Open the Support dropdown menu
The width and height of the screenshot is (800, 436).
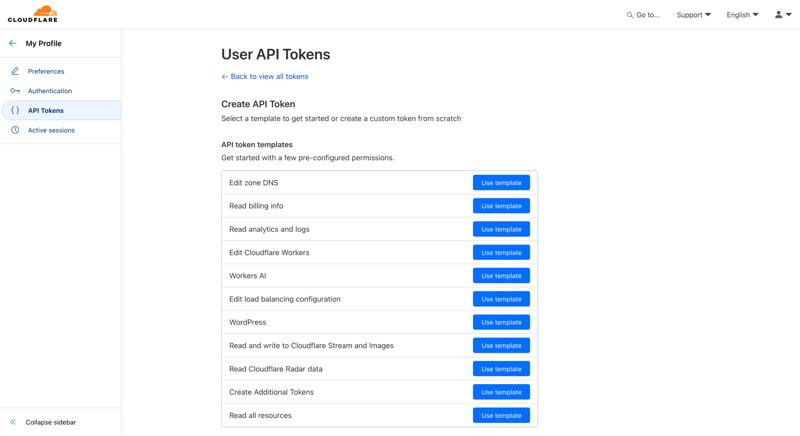click(x=693, y=15)
